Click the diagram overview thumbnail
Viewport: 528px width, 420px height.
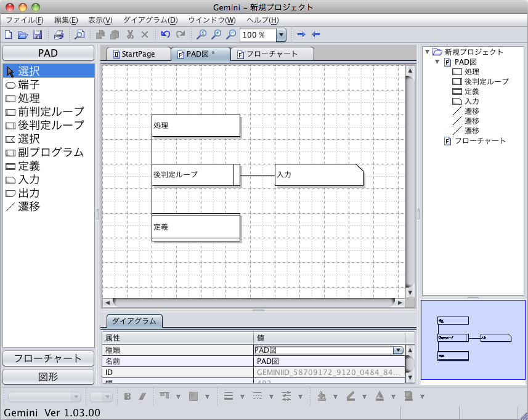pyautogui.click(x=473, y=340)
